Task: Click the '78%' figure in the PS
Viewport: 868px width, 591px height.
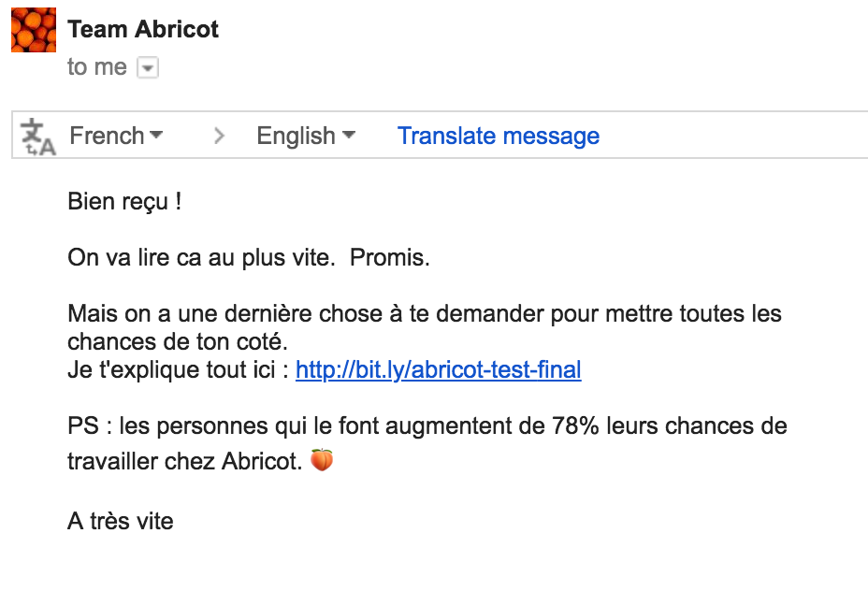Action: pos(576,426)
